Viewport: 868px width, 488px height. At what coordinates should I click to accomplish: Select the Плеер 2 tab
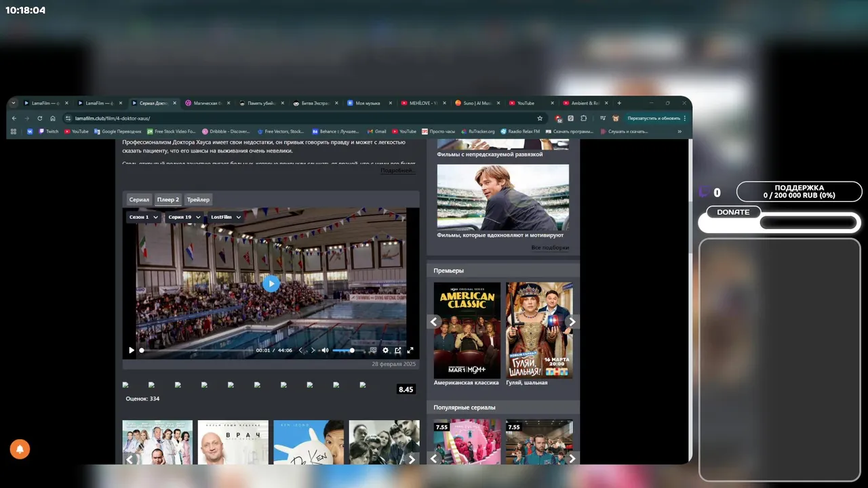pos(168,199)
